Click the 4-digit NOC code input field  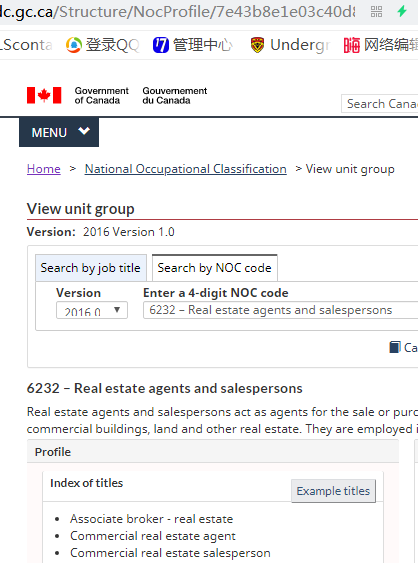click(280, 310)
